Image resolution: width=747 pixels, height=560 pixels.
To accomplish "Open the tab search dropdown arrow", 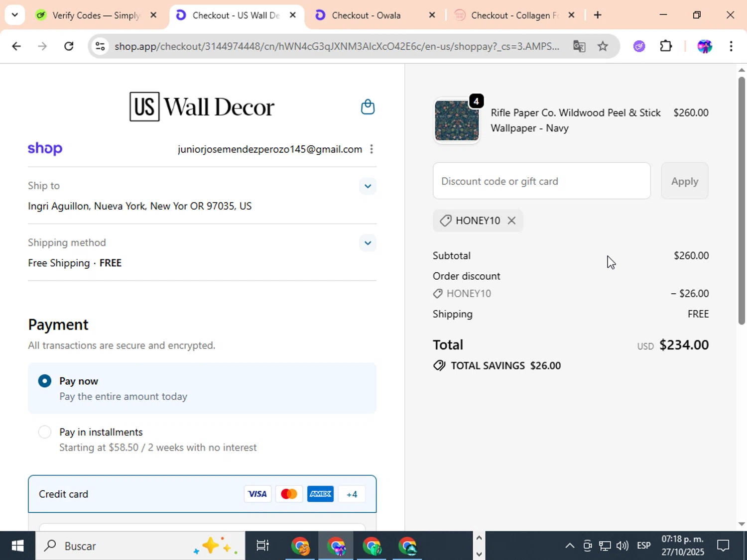I will tap(15, 15).
